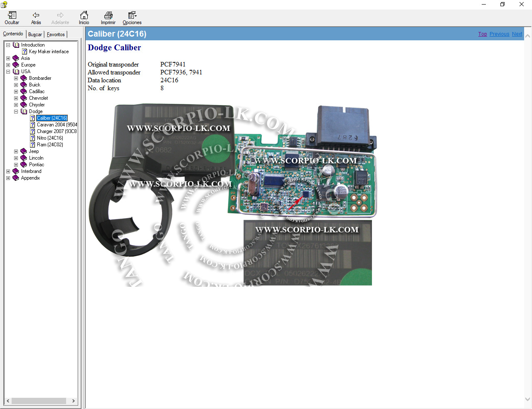The width and height of the screenshot is (532, 409).
Task: Click the Caravan 2004 page icon
Action: pos(32,125)
